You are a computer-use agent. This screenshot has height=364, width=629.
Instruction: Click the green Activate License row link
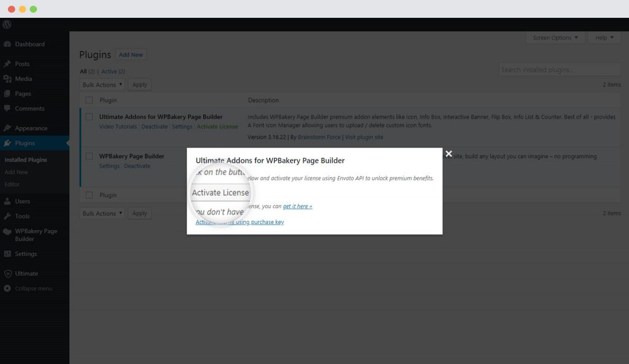pos(217,126)
